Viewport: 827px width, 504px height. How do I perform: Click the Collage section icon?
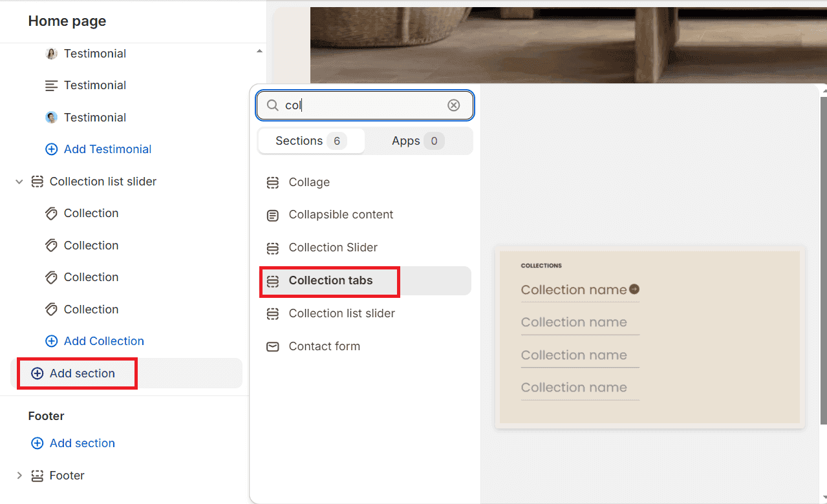273,183
